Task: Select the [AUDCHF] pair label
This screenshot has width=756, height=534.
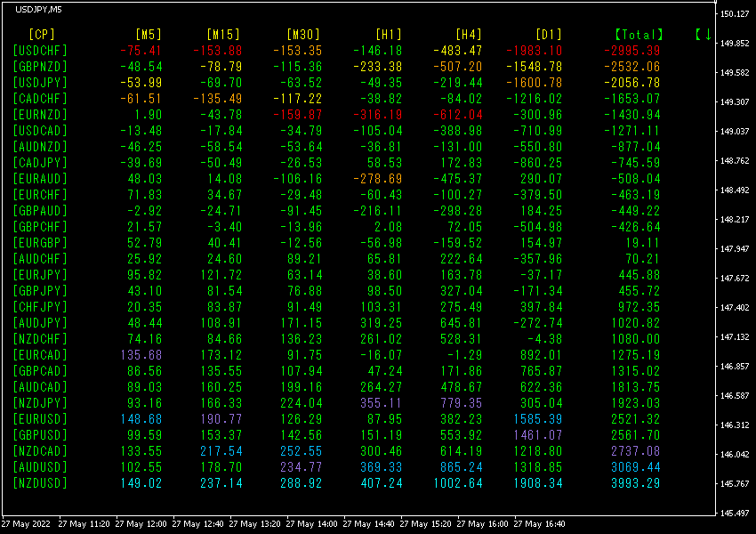Action: [x=40, y=259]
